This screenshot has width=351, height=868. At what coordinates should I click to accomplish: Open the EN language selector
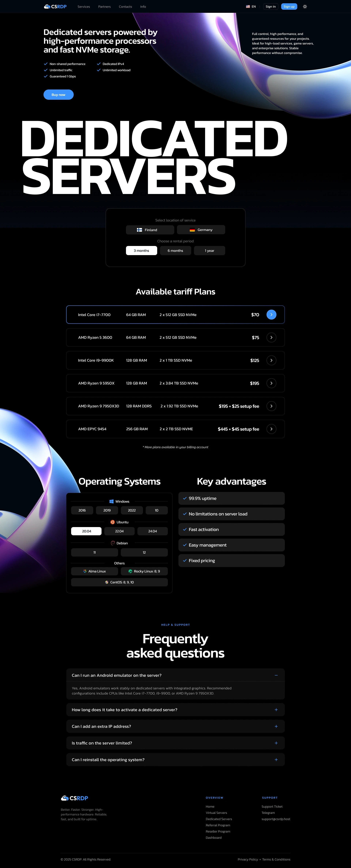click(251, 7)
